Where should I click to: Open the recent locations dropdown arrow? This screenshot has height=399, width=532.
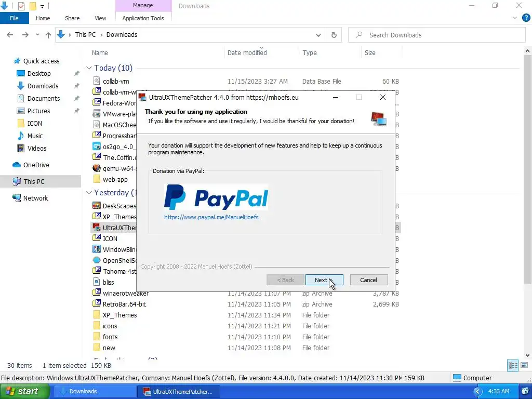37,35
